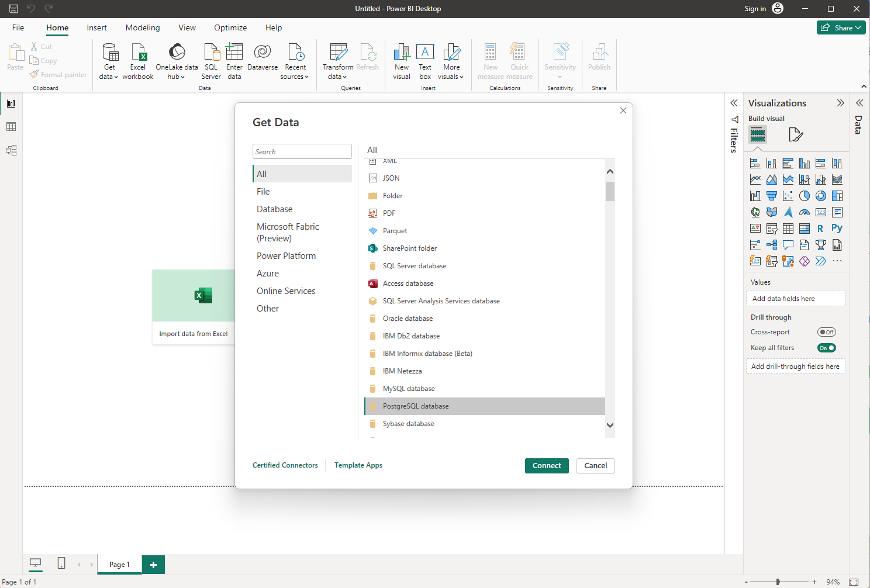This screenshot has width=870, height=588.
Task: Switch to the Insert ribbon tab
Action: click(97, 27)
